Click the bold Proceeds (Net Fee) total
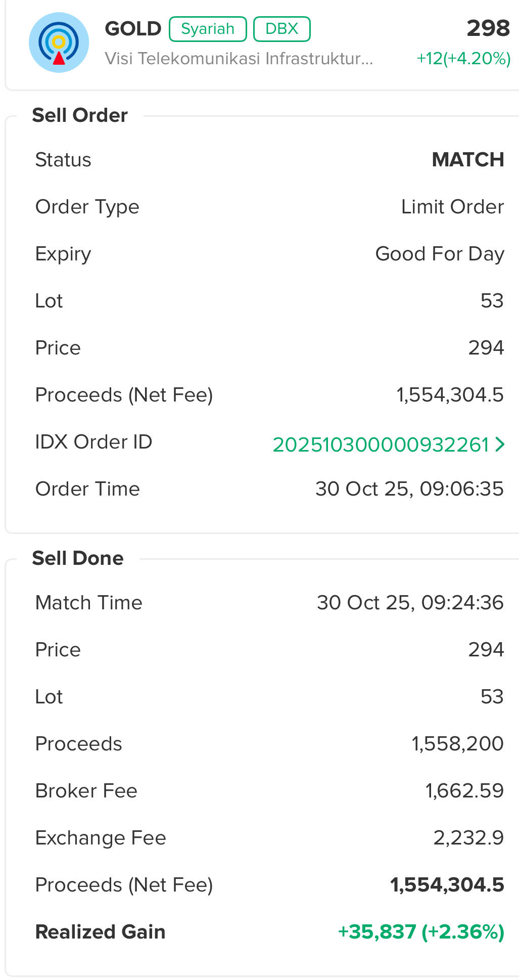The height and width of the screenshot is (980, 519). pos(447,885)
